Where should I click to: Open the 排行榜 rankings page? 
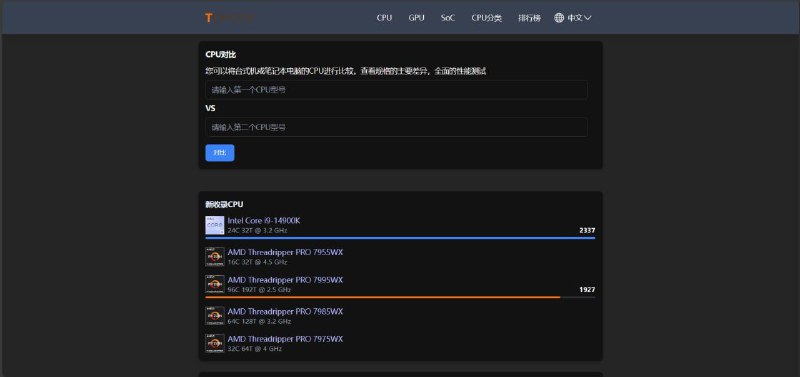(x=529, y=18)
